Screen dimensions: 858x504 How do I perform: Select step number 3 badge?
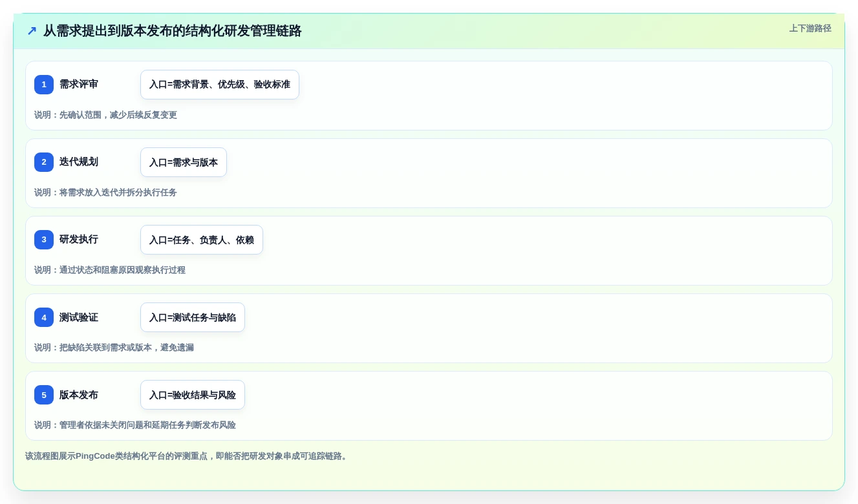tap(44, 240)
